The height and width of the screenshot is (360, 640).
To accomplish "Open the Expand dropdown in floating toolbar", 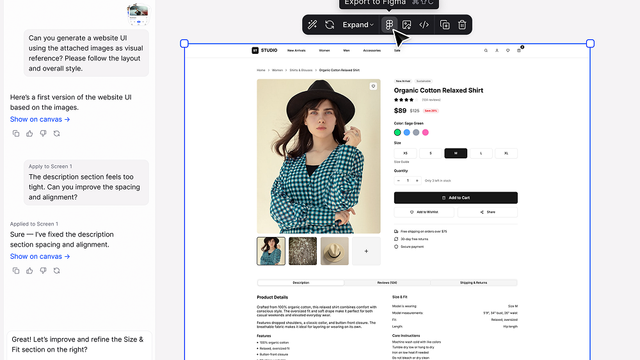I will click(x=358, y=25).
